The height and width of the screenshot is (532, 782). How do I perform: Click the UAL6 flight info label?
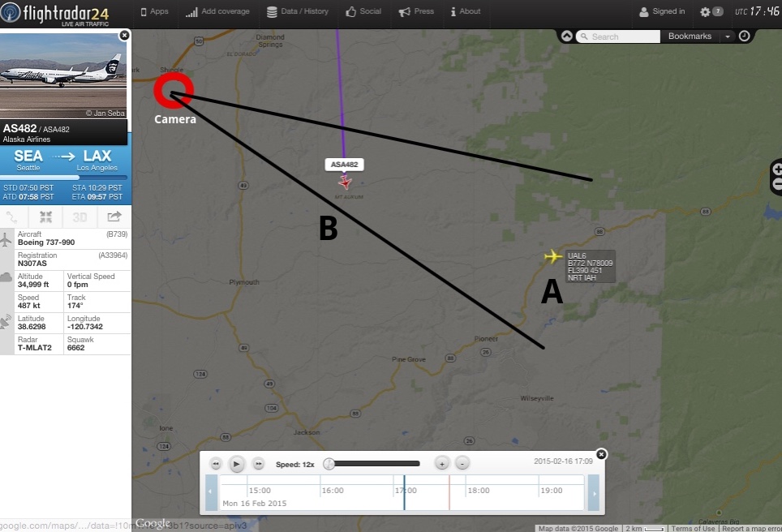tap(590, 267)
